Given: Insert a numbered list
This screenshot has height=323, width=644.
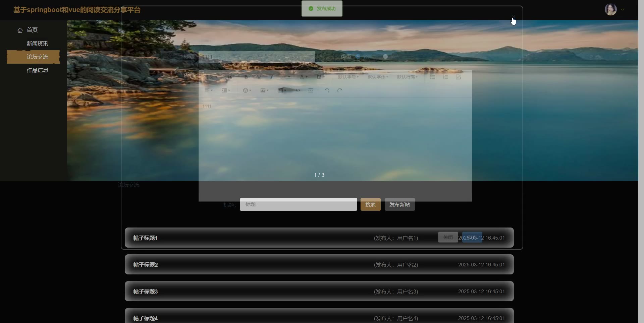Looking at the screenshot, I should pyautogui.click(x=445, y=77).
